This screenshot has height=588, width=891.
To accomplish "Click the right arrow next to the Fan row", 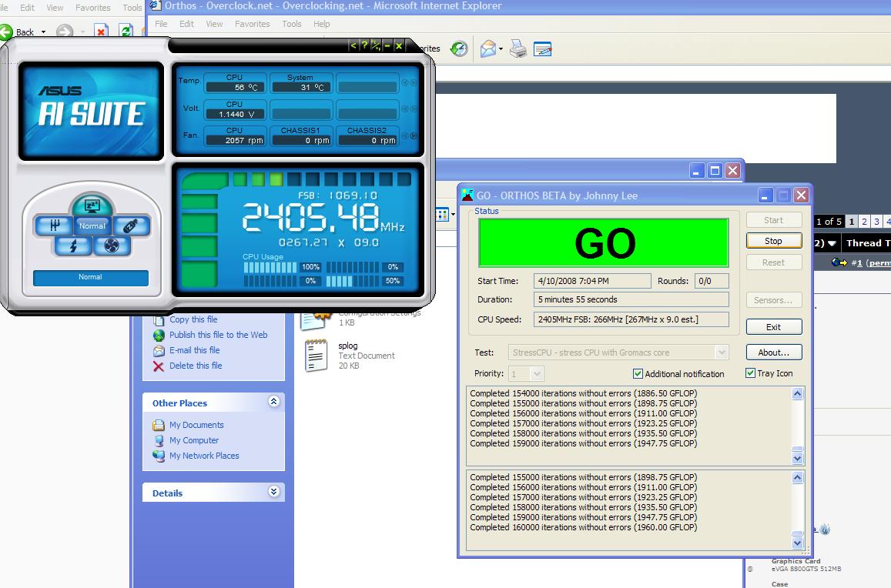I will [x=414, y=135].
